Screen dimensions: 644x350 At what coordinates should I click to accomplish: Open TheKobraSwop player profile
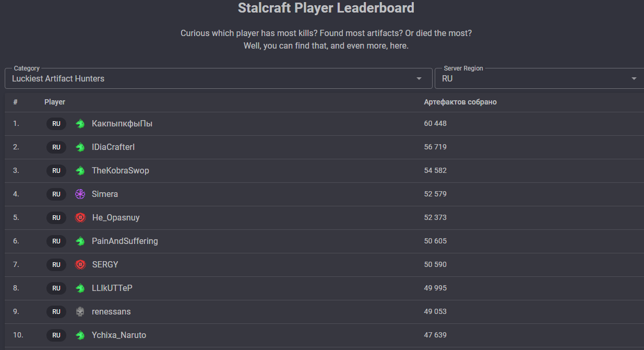pos(121,171)
